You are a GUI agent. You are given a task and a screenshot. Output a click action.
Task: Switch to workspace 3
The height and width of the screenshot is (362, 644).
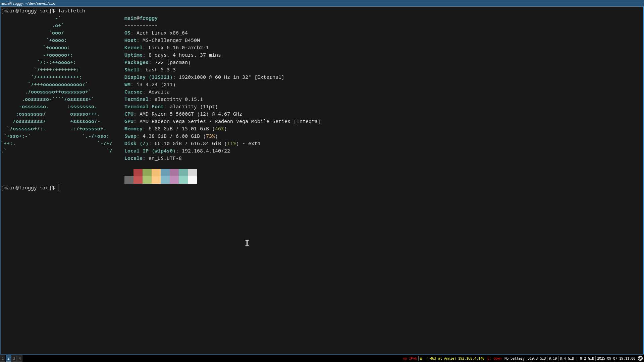click(x=14, y=358)
